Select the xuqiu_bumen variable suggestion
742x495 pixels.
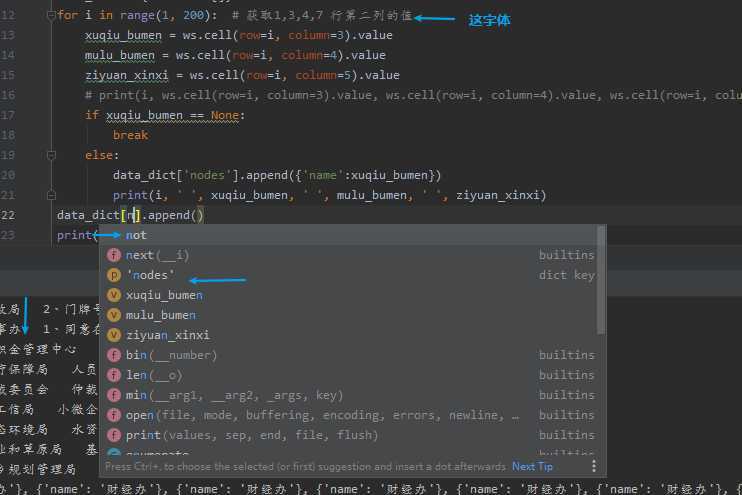pos(350,295)
